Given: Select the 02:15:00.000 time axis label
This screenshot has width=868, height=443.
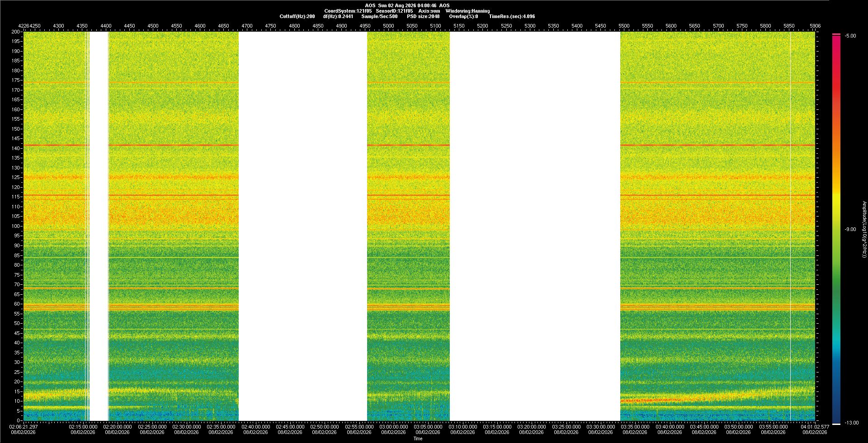Looking at the screenshot, I should (x=83, y=426).
